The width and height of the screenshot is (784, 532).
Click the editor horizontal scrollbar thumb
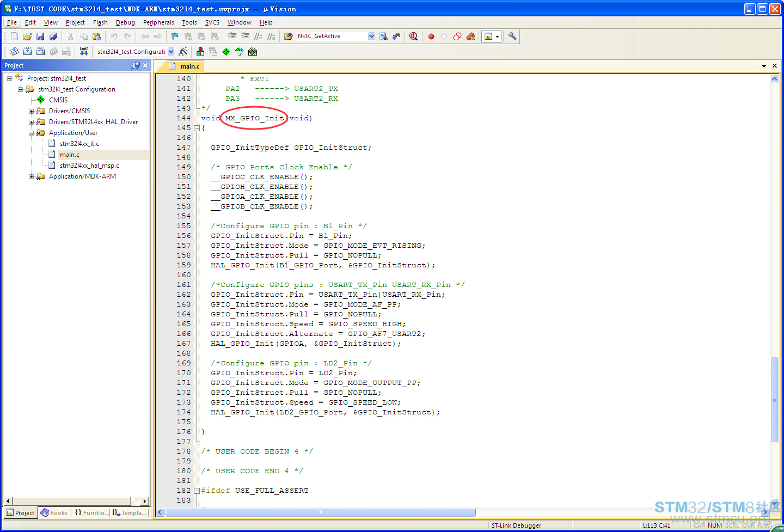[x=320, y=512]
